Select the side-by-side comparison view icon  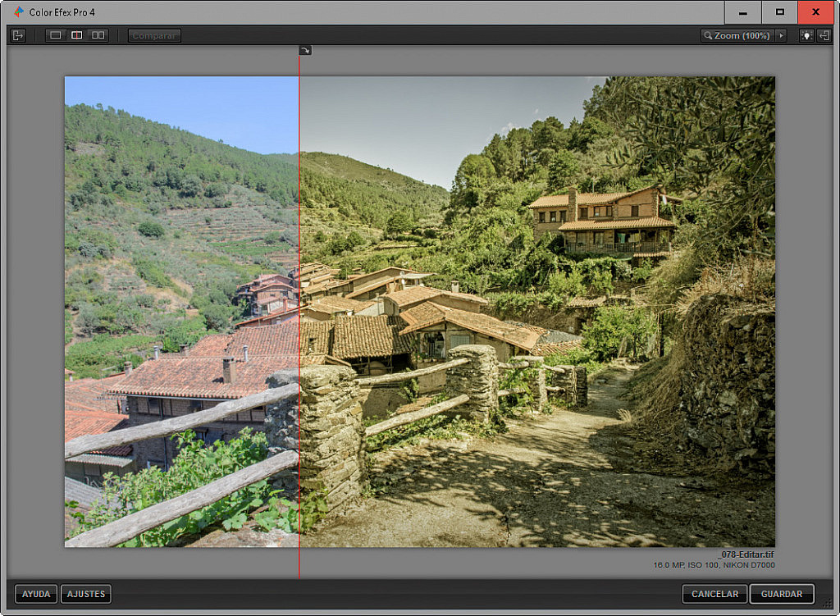[x=97, y=34]
